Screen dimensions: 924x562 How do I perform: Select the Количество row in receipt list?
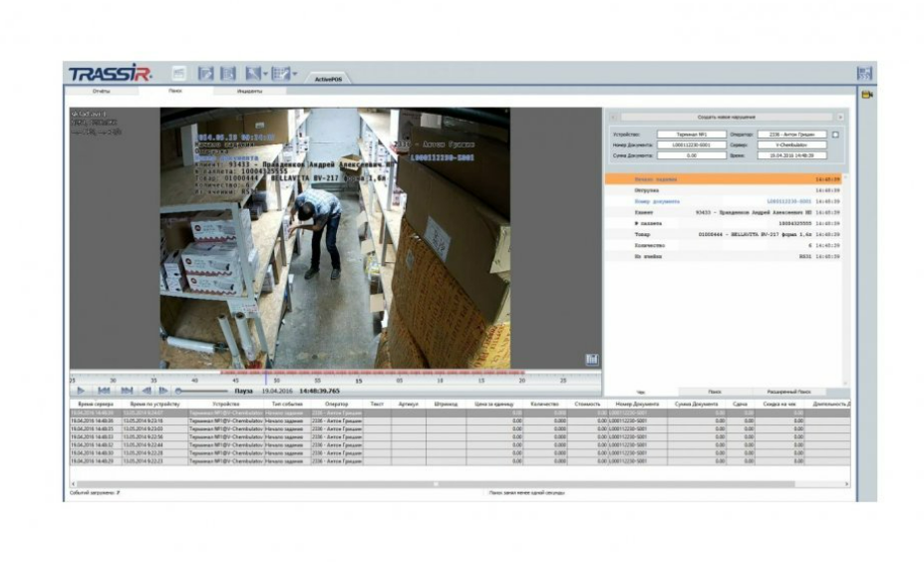point(724,245)
